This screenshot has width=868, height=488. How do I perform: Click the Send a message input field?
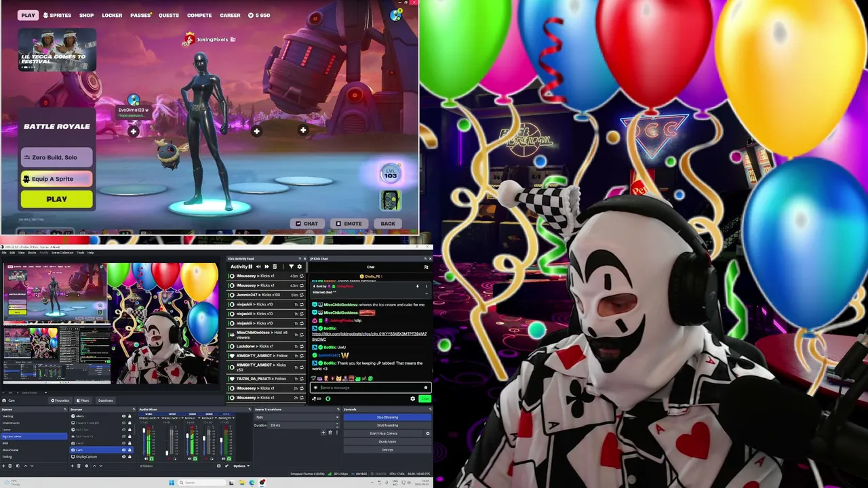pyautogui.click(x=370, y=388)
